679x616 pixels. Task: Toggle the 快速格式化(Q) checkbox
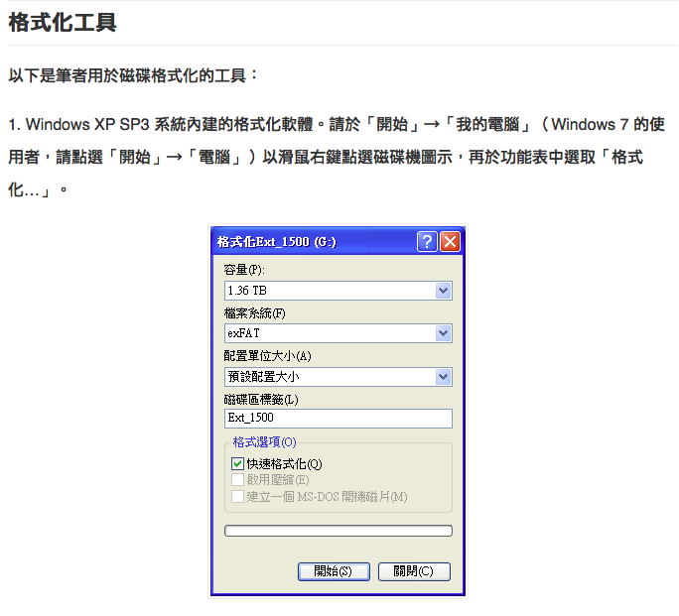pos(237,463)
